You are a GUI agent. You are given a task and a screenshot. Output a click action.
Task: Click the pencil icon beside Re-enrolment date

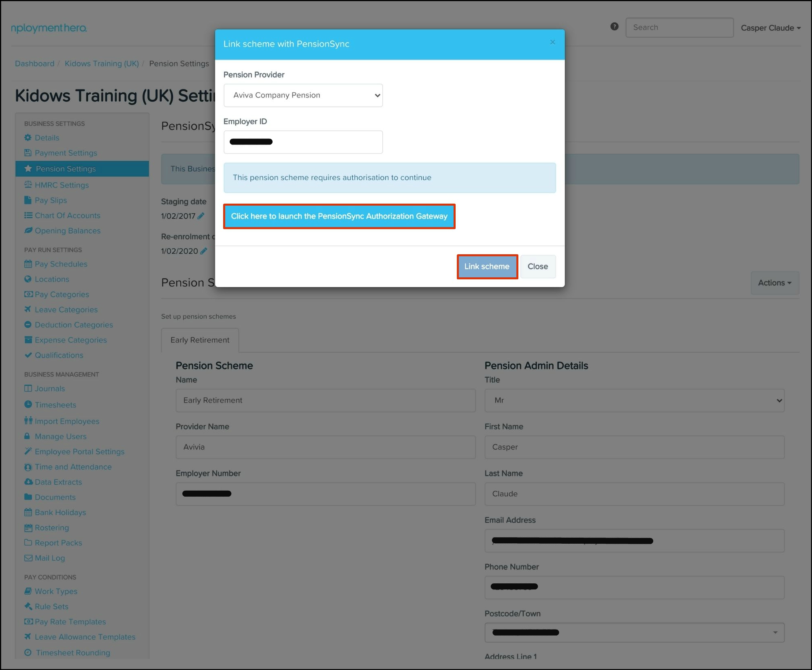click(204, 251)
